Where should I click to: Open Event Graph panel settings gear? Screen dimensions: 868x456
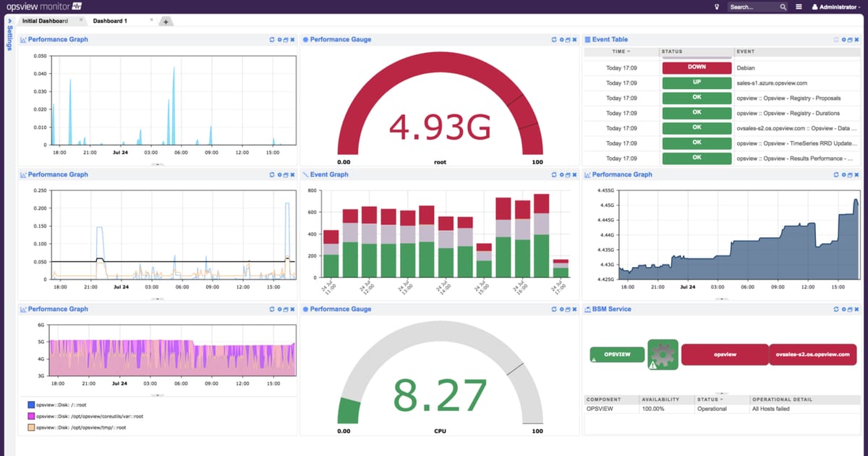(x=561, y=174)
